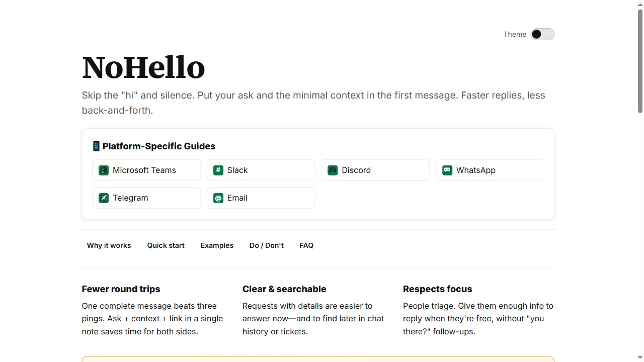Toggle the Theme switch to dark mode
The width and height of the screenshot is (644, 362).
(542, 34)
